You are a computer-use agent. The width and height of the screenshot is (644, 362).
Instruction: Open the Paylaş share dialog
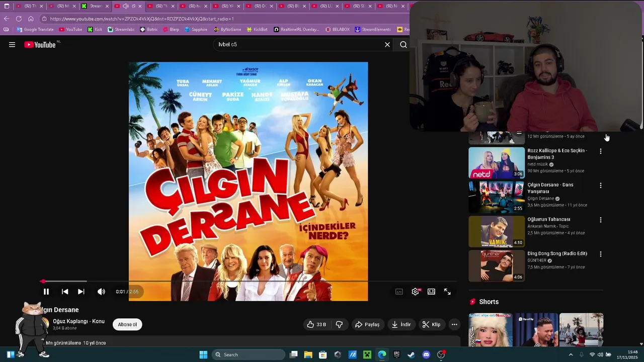coord(367,325)
